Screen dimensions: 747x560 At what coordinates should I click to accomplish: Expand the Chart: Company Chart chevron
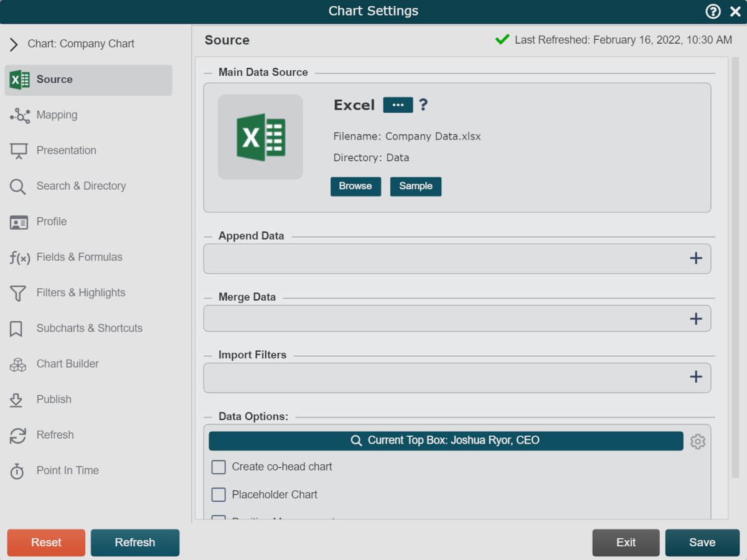coord(14,44)
